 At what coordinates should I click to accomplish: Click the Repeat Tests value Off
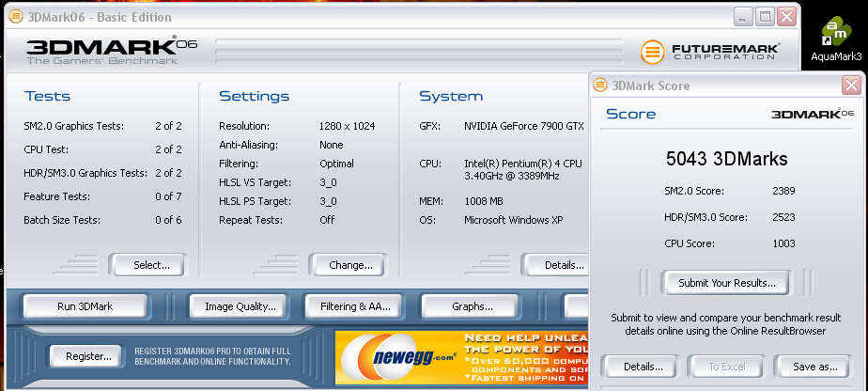pyautogui.click(x=327, y=220)
